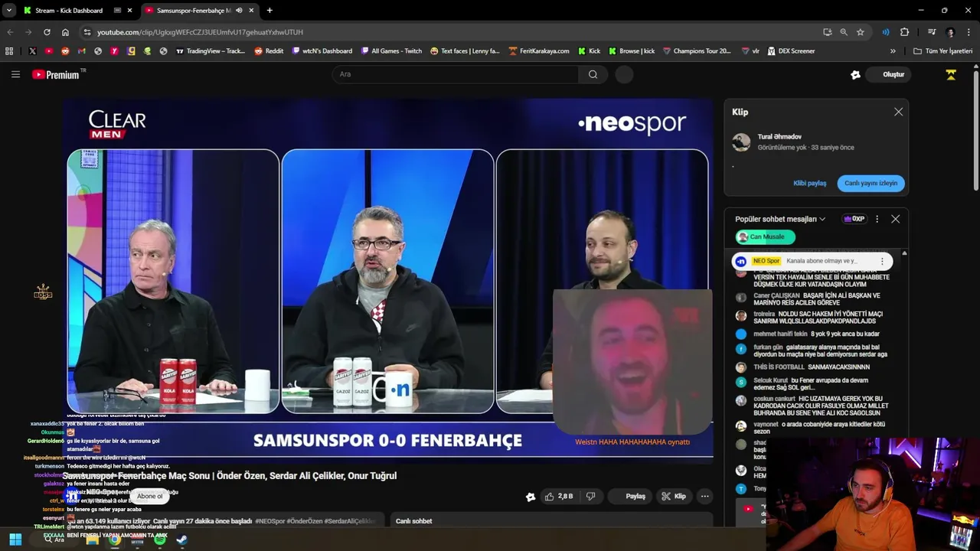Open Tüm Yer İşaretleri folder
This screenshot has width=980, height=551.
tap(943, 51)
